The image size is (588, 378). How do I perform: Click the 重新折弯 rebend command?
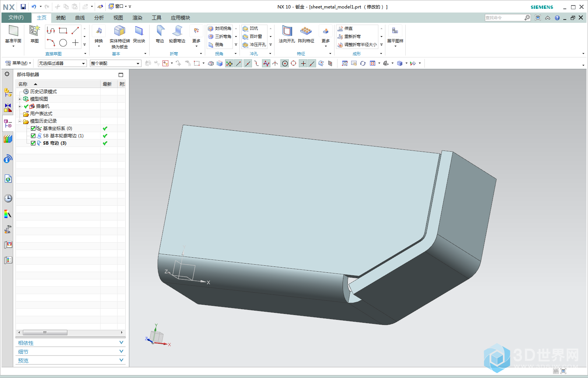pos(349,36)
